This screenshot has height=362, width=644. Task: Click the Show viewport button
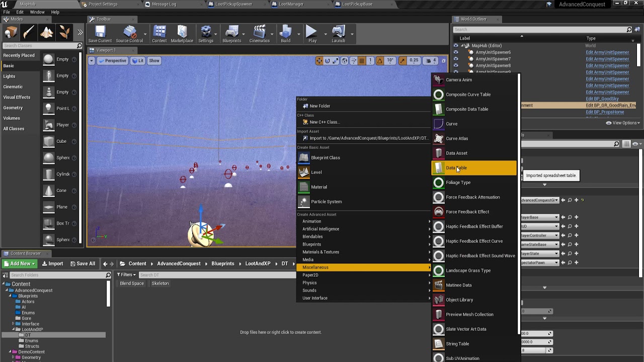(x=154, y=61)
